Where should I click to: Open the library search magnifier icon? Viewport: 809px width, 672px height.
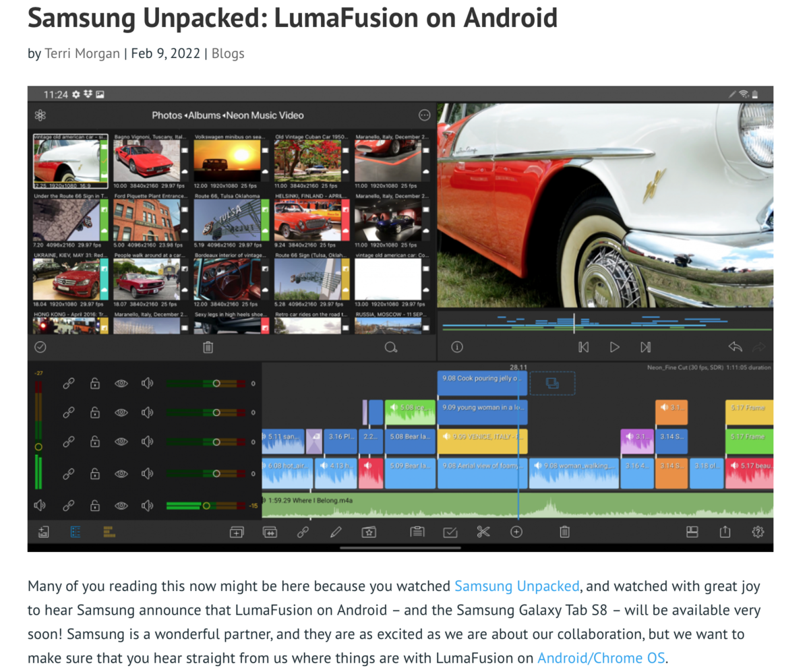tap(390, 347)
